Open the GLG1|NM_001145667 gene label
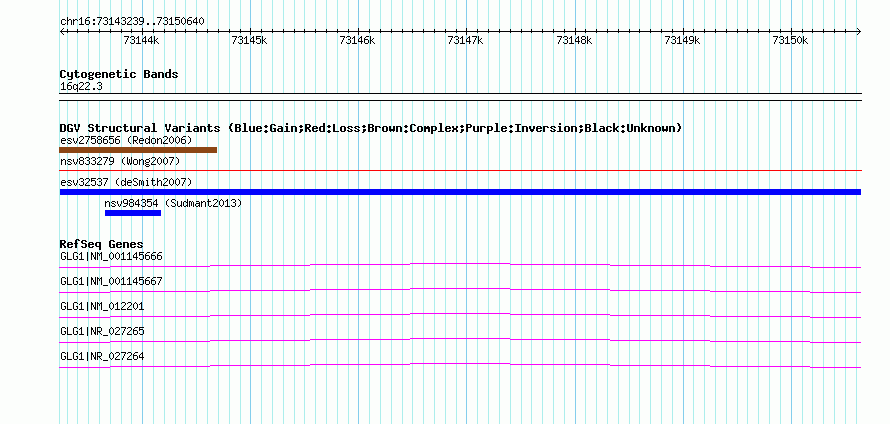 pos(111,282)
